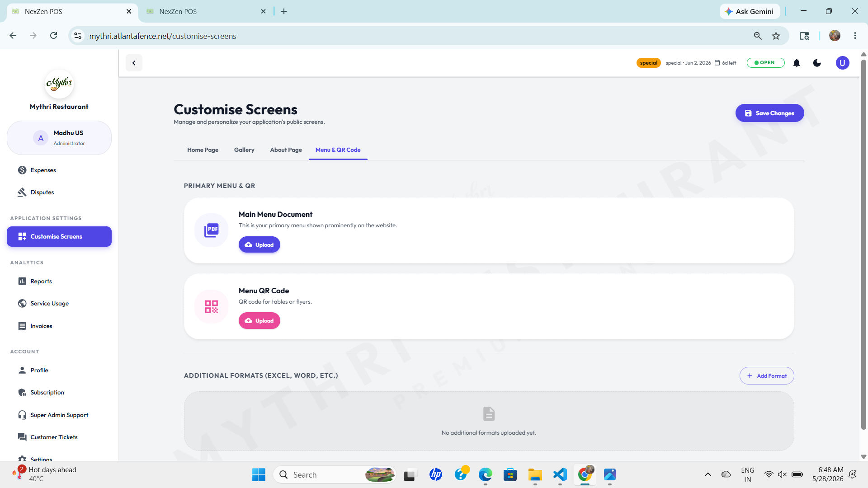868x488 pixels.
Task: Click the muted volume icon
Action: tap(782, 474)
